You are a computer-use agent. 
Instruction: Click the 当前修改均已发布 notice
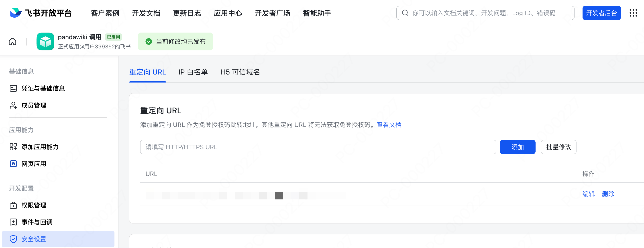(175, 41)
